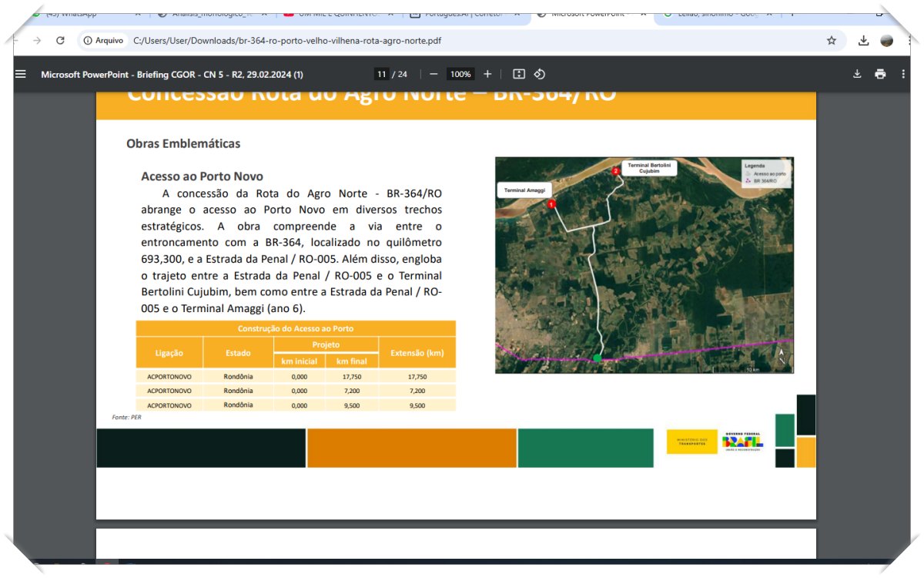Zoom out with the minus button
Viewport: 924px width, 578px height.
coord(434,74)
